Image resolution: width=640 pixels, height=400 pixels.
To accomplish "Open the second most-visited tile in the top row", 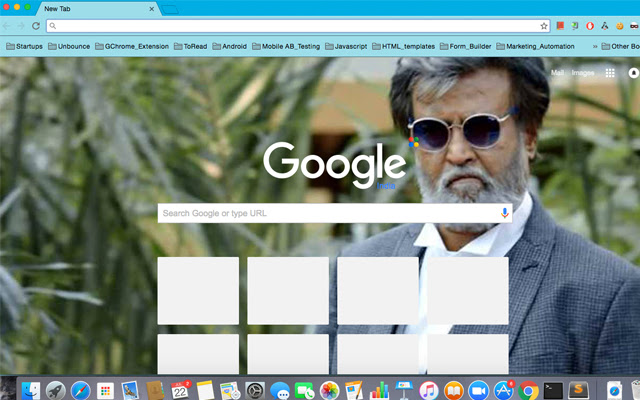I will coord(288,291).
